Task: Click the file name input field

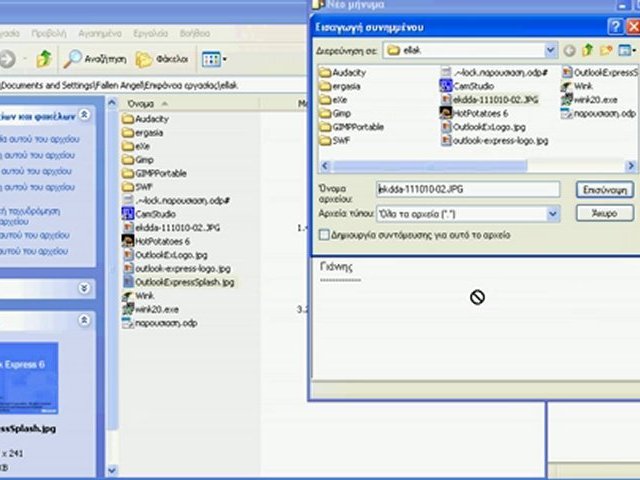Action: click(468, 189)
